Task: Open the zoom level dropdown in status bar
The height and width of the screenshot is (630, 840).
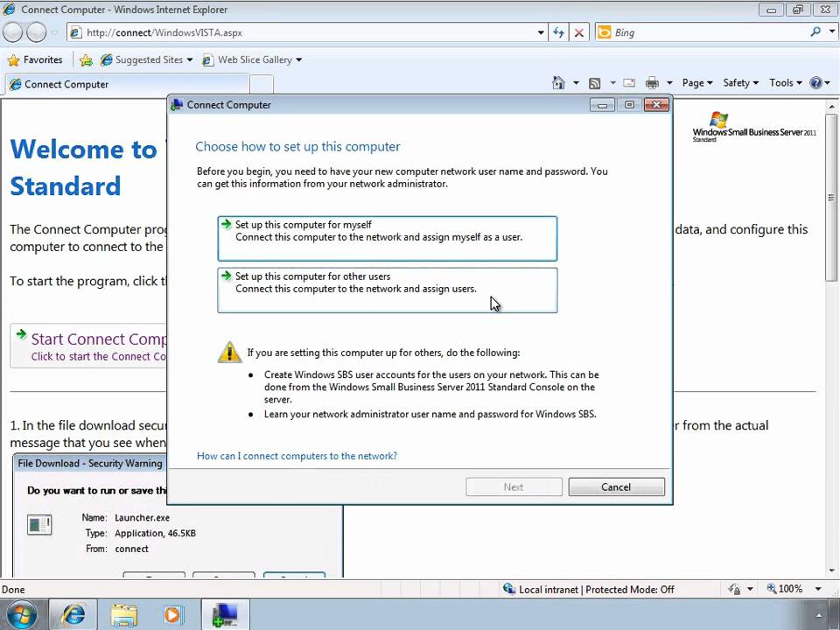Action: pyautogui.click(x=818, y=589)
